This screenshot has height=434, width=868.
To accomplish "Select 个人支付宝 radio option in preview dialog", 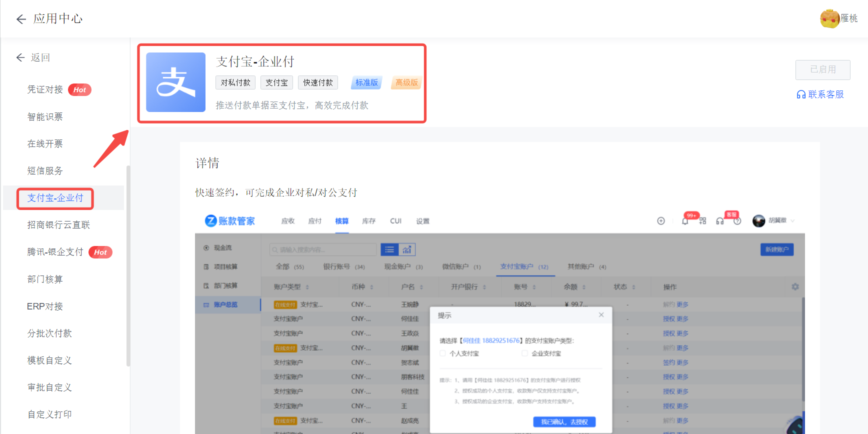I will 442,353.
